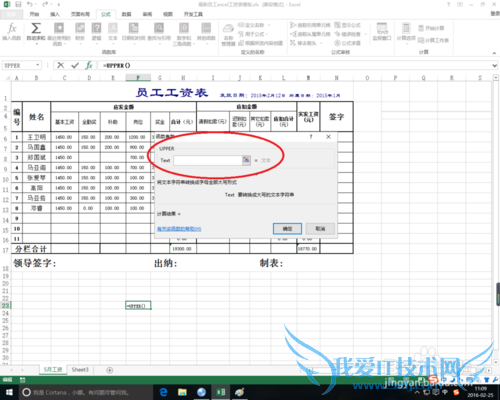Switch to the Developer (开发工具) tab
Image resolution: width=500 pixels, height=400 pixels.
coord(193,14)
